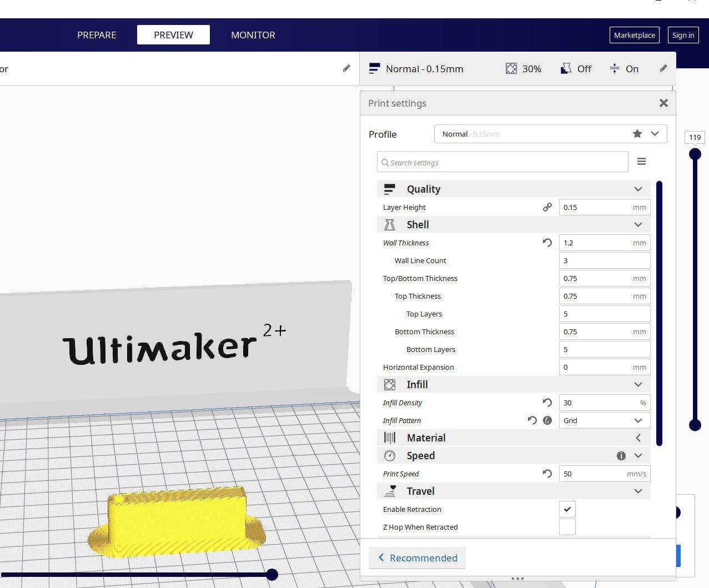Click the Sign in button
Viewport: 709px width, 588px height.
[683, 35]
